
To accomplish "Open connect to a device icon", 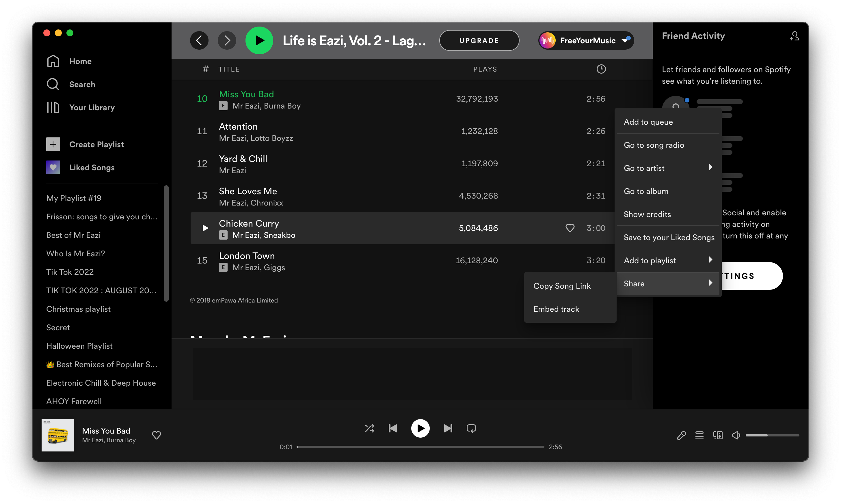I will tap(718, 435).
